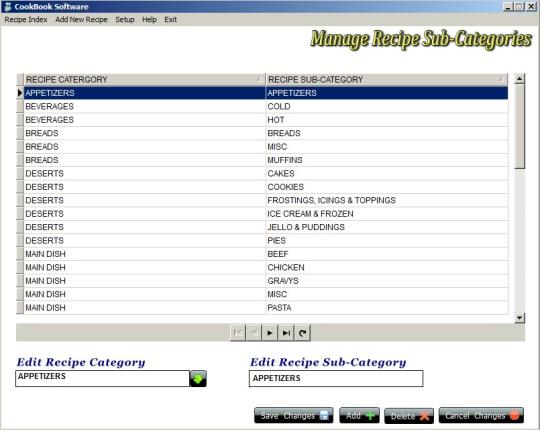Go to first record navigator arrow
The image size is (540, 430).
[238, 333]
